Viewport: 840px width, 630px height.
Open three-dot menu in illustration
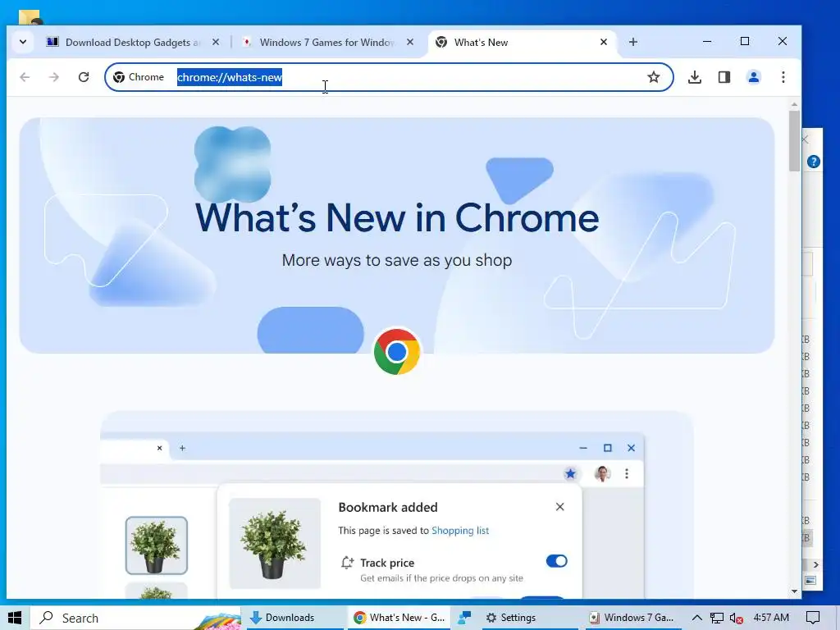[627, 473]
